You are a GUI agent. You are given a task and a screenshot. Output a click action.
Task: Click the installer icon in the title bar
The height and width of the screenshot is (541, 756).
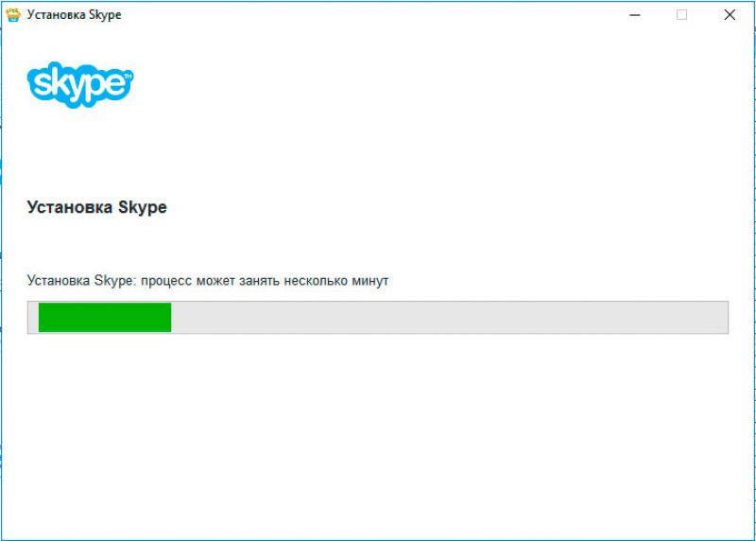coord(13,15)
